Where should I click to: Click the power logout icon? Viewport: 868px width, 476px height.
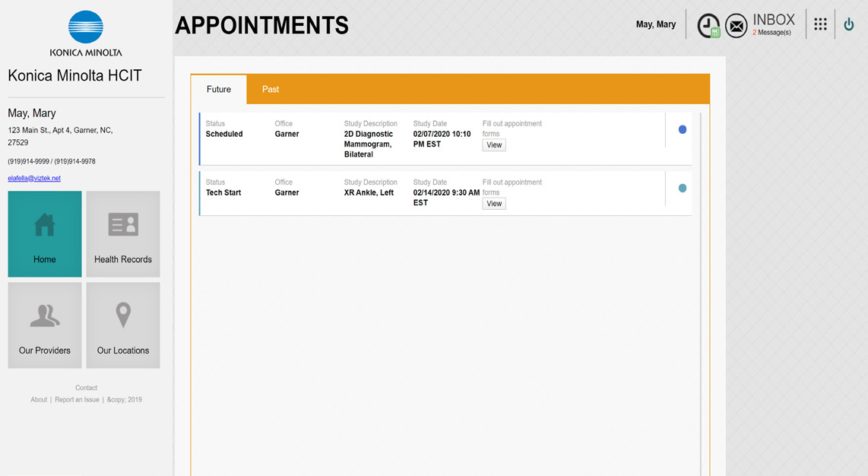(x=849, y=24)
